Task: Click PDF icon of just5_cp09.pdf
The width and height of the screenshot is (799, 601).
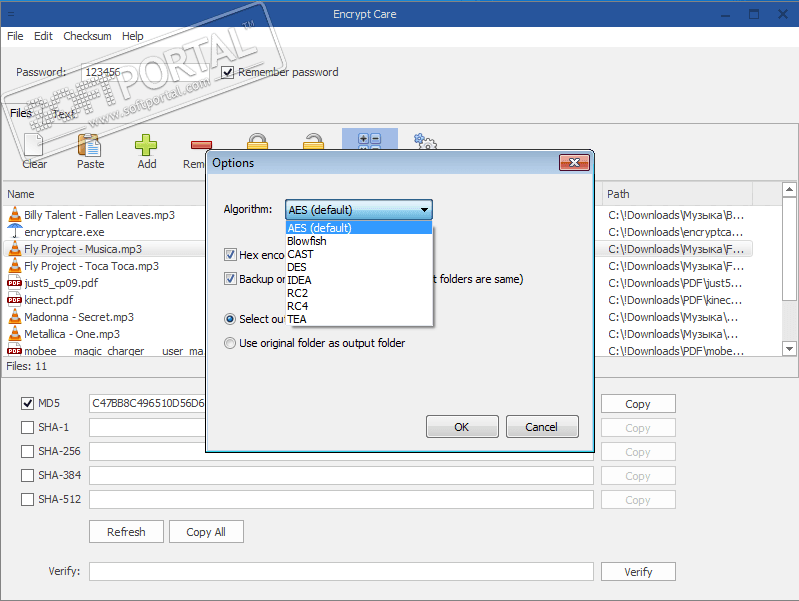Action: 14,283
